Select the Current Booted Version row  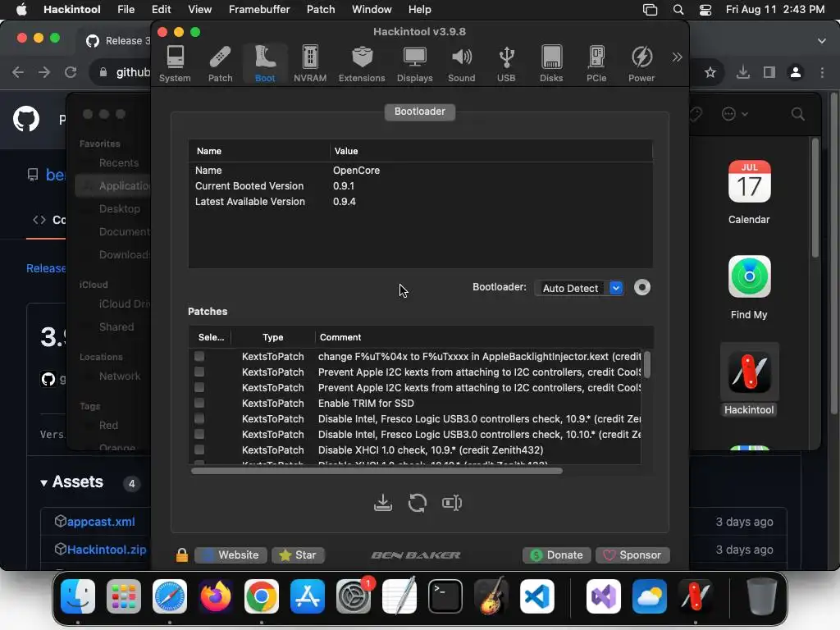(x=420, y=186)
